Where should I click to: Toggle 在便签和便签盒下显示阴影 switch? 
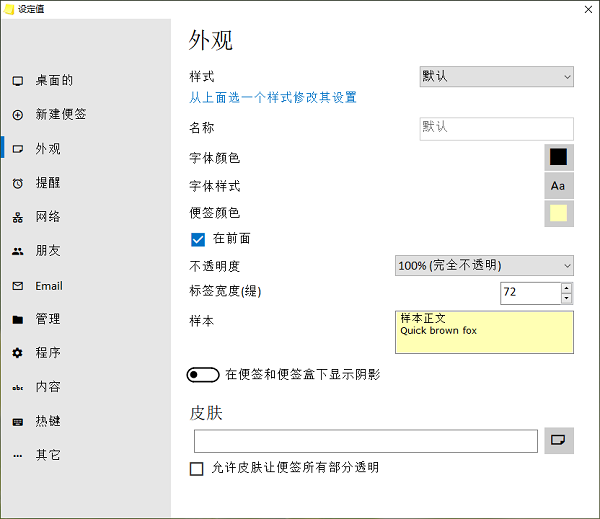click(x=202, y=375)
